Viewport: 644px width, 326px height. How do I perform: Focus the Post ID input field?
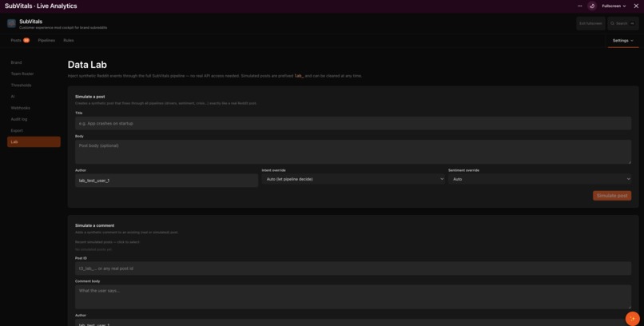(353, 268)
